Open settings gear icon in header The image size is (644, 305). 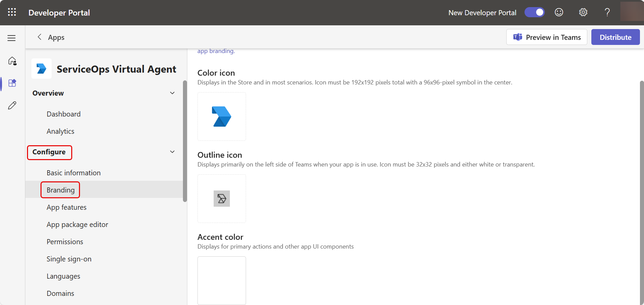pyautogui.click(x=583, y=12)
